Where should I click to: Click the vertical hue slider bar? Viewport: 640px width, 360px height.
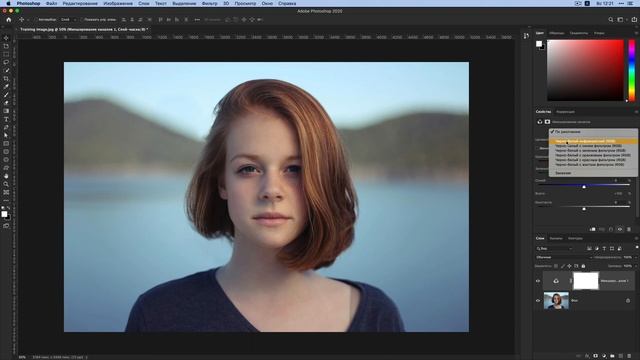632,70
